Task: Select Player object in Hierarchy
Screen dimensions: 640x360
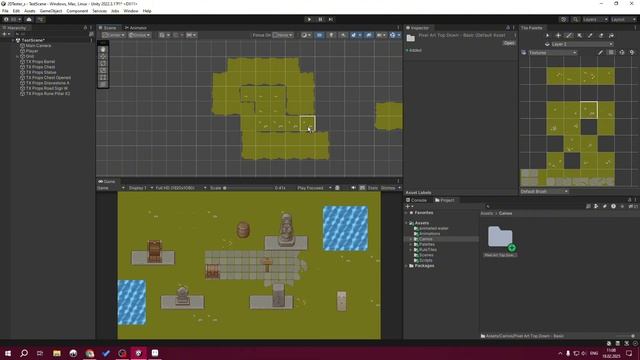Action: [x=32, y=51]
